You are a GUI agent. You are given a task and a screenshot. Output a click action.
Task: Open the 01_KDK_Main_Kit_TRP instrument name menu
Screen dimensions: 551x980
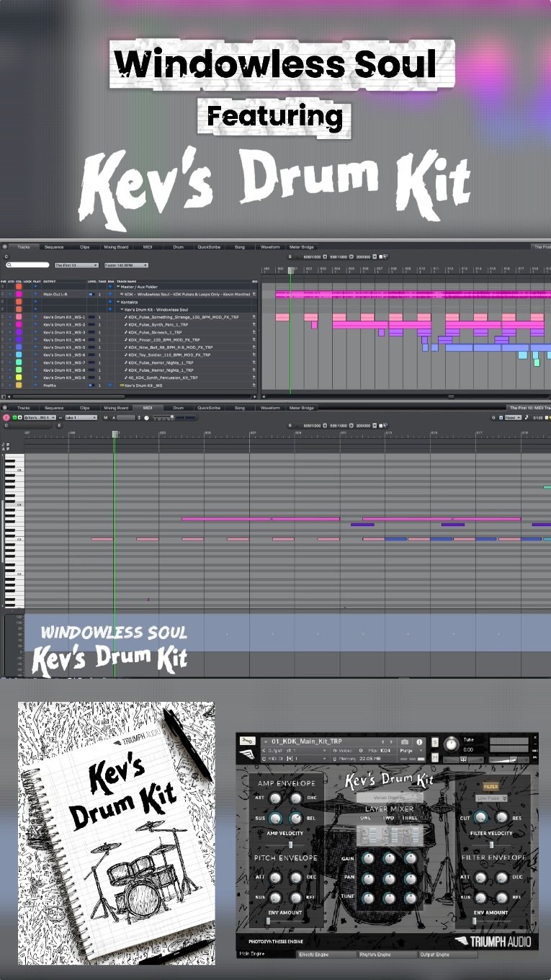(x=306, y=741)
